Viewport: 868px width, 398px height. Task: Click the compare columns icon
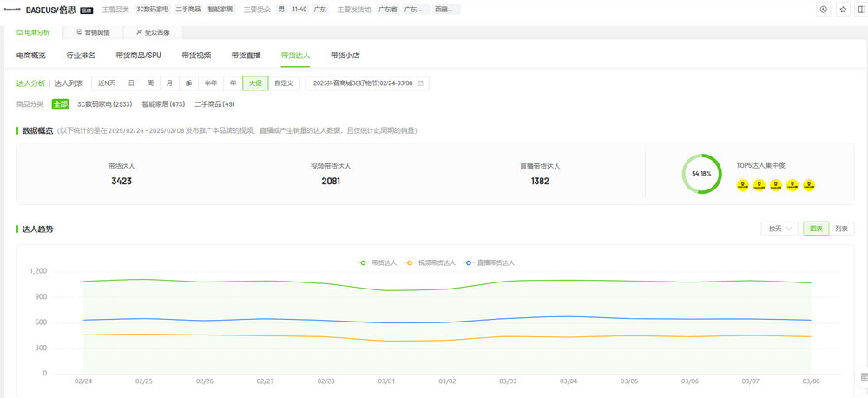point(863,10)
